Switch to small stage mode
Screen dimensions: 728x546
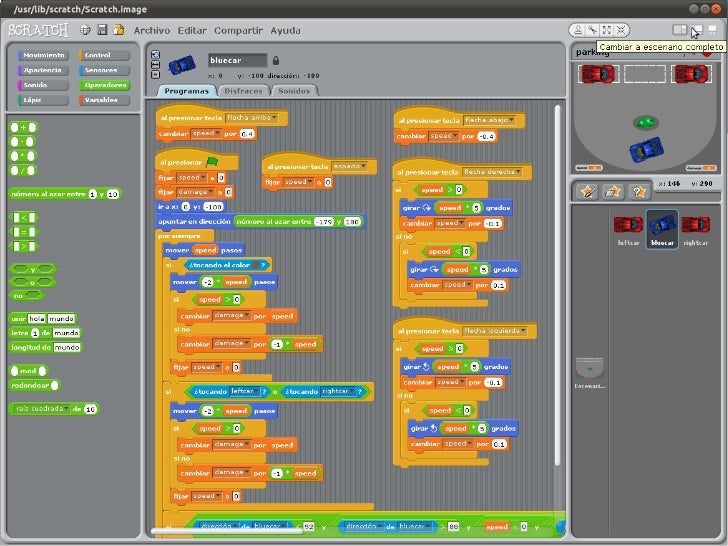680,30
